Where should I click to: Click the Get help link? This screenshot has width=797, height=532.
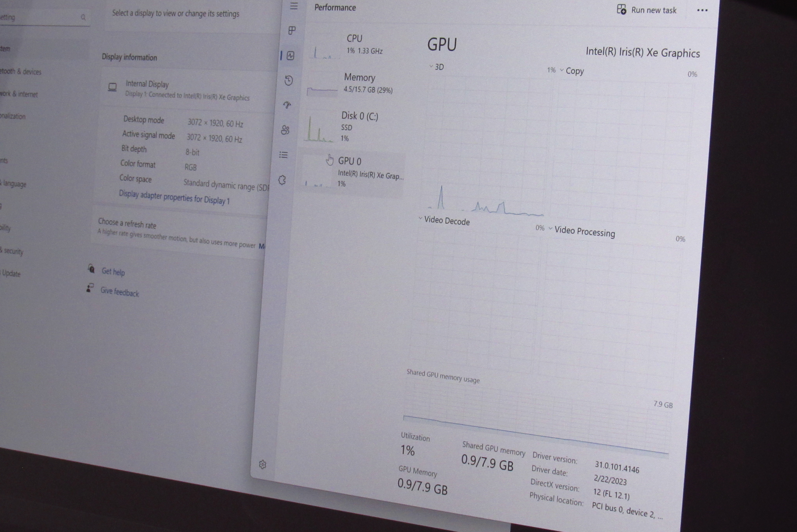point(113,271)
